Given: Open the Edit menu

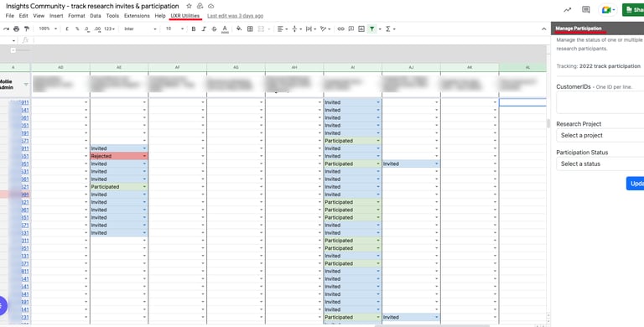Looking at the screenshot, I should tap(23, 16).
